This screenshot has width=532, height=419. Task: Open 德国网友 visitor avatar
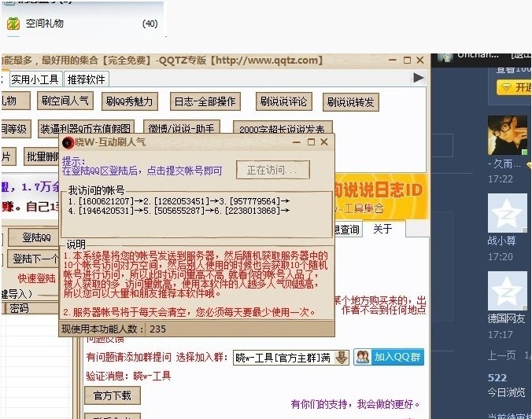pos(507,291)
